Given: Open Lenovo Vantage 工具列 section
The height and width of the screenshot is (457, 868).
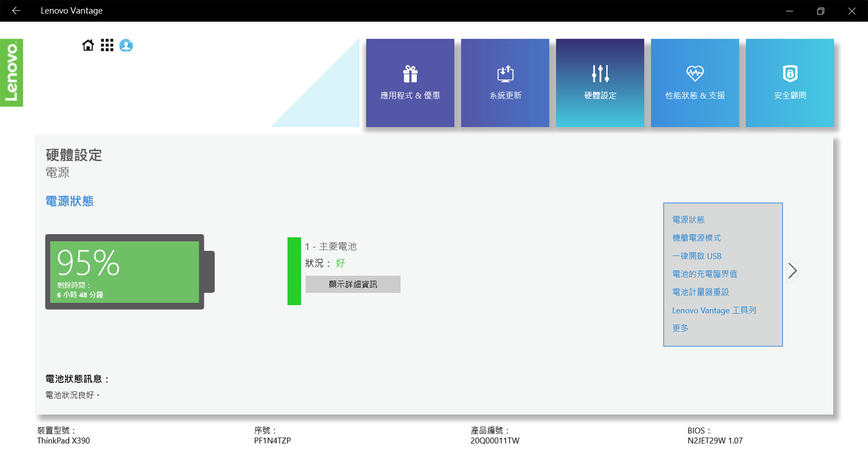Looking at the screenshot, I should pyautogui.click(x=714, y=310).
